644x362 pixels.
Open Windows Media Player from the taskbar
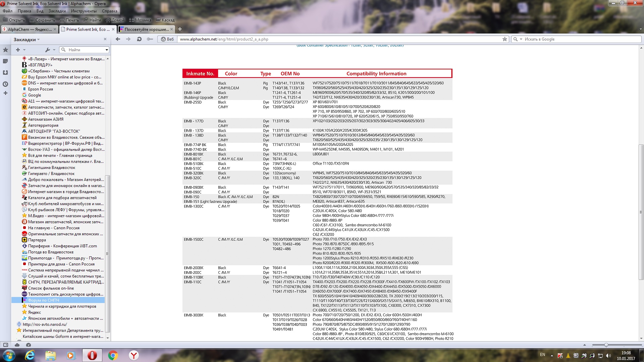click(71, 355)
